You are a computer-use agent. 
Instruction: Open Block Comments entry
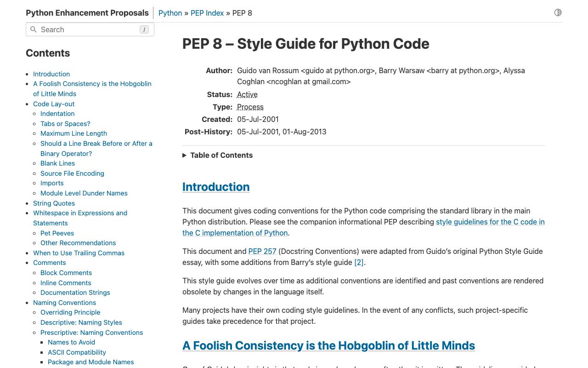point(66,273)
